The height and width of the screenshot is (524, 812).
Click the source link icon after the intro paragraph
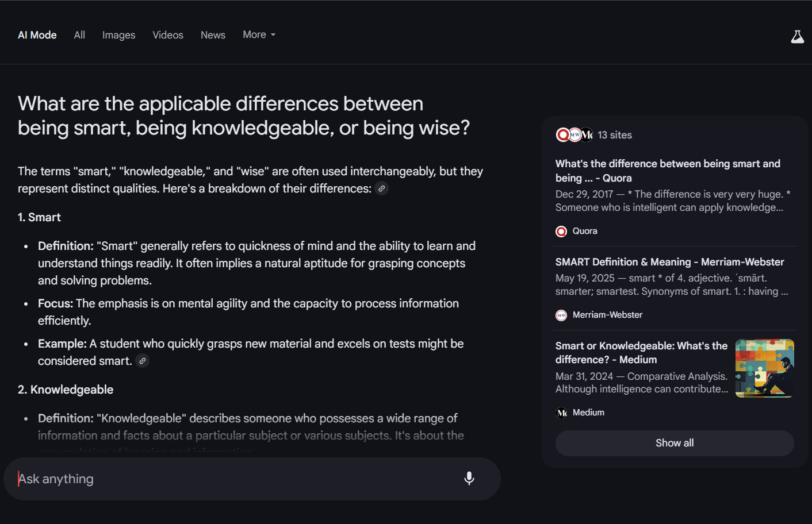coord(381,188)
